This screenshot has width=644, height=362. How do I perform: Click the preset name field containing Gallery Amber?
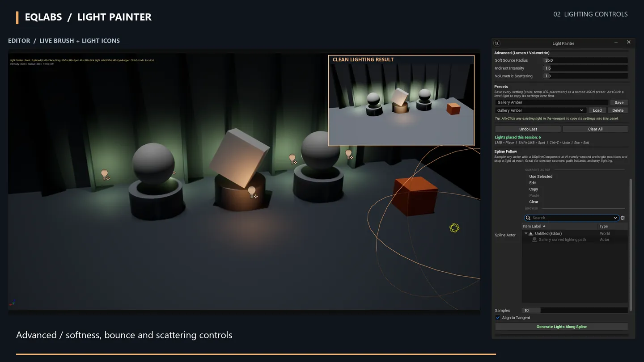pos(551,102)
